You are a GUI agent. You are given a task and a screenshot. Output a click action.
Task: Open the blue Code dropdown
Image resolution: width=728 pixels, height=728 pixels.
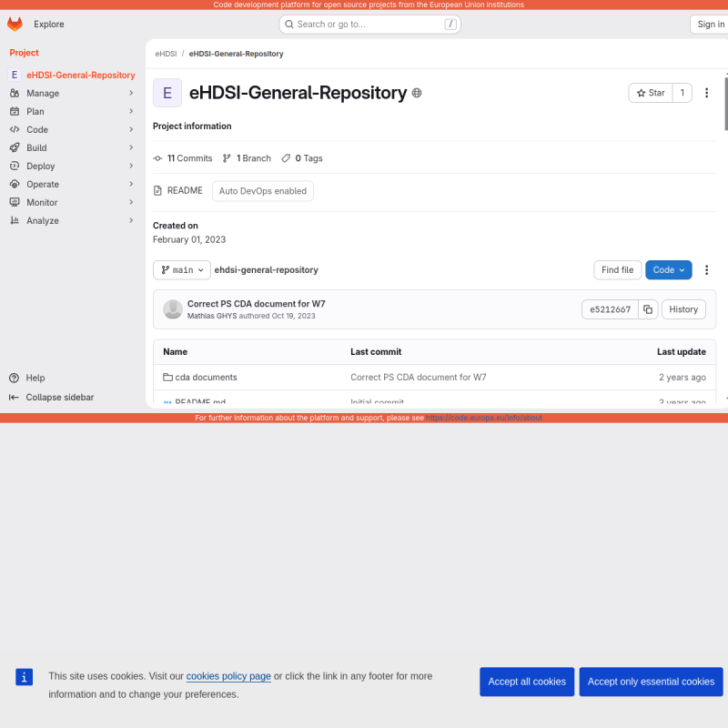tap(668, 269)
